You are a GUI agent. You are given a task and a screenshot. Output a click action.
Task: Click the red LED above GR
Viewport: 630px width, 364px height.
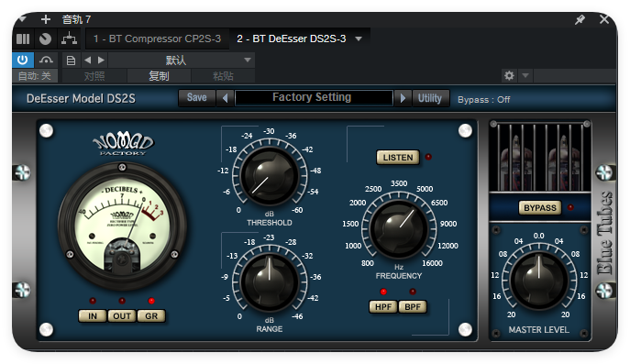[151, 301]
